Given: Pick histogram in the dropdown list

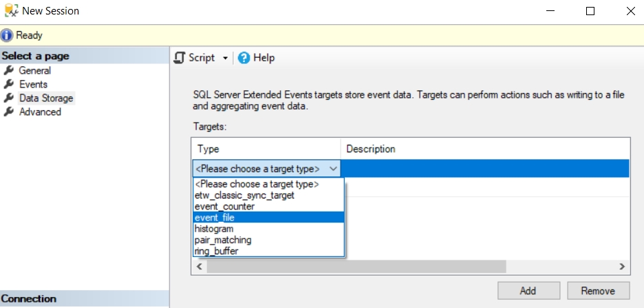Looking at the screenshot, I should (214, 229).
